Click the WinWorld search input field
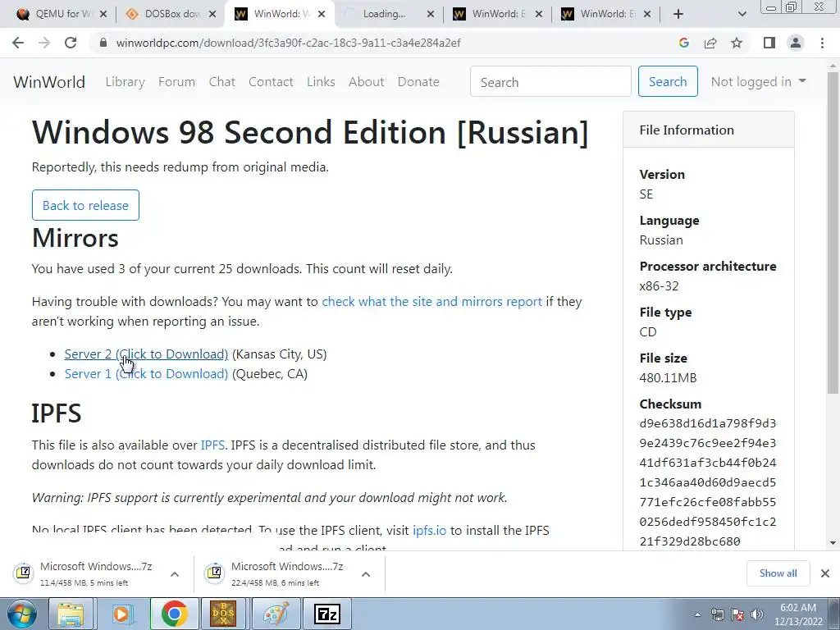This screenshot has height=630, width=840. click(550, 81)
